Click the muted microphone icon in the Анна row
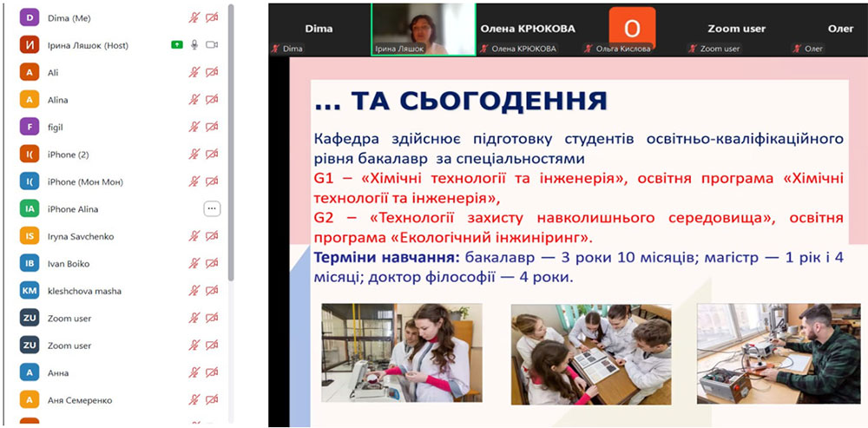The image size is (868, 428). point(194,372)
